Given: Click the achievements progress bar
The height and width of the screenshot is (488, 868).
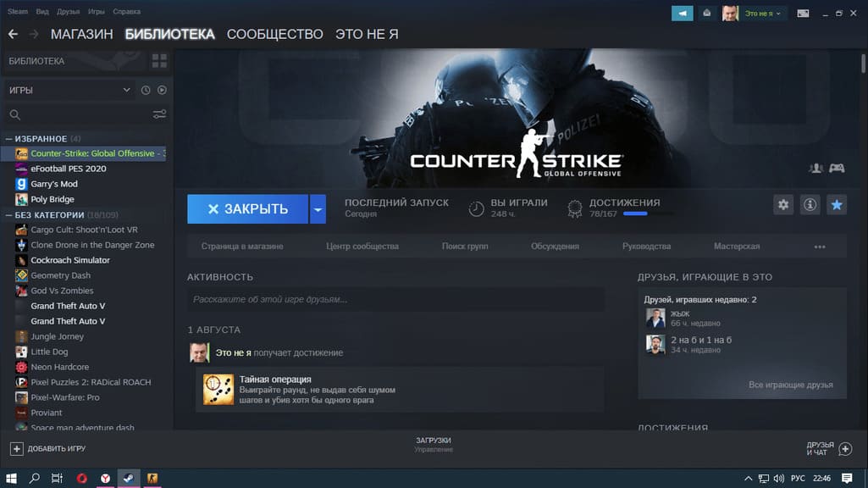Looking at the screenshot, I should click(x=649, y=213).
